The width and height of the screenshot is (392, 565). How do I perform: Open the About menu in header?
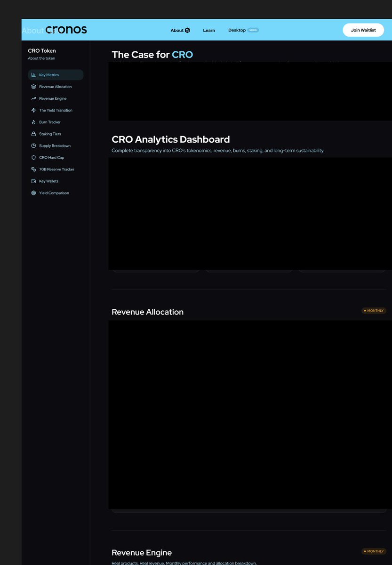coord(177,30)
